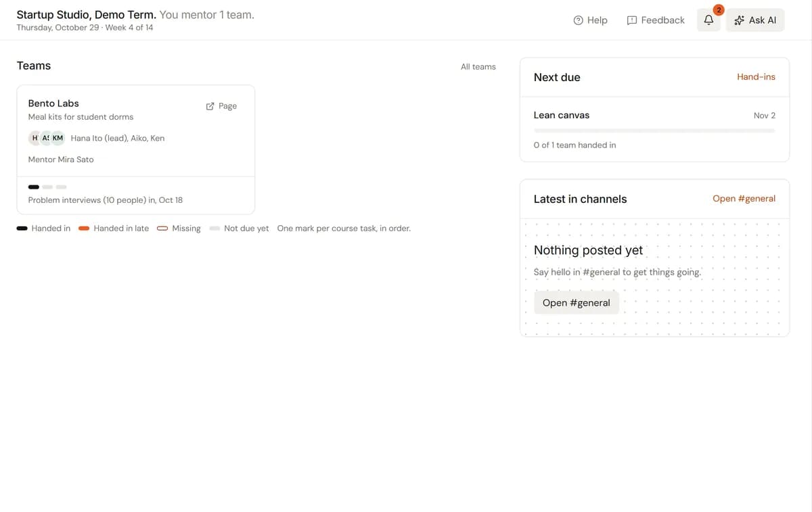The height and width of the screenshot is (512, 812).
Task: Open the All teams link
Action: click(x=478, y=66)
